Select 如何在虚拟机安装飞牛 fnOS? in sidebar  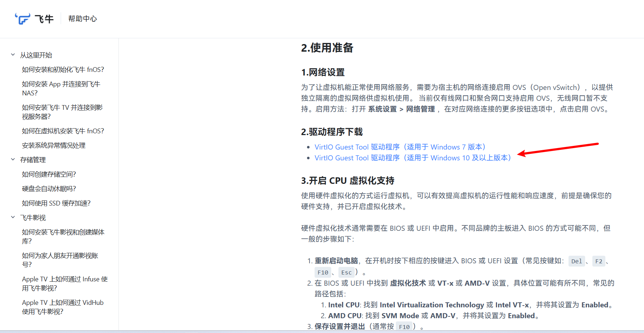click(63, 131)
